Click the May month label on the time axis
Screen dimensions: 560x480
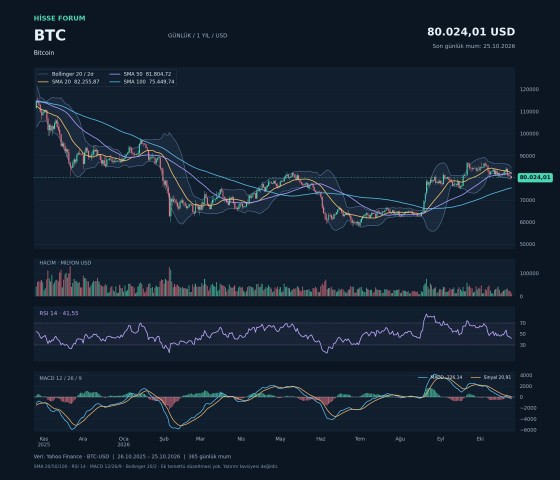pyautogui.click(x=280, y=439)
